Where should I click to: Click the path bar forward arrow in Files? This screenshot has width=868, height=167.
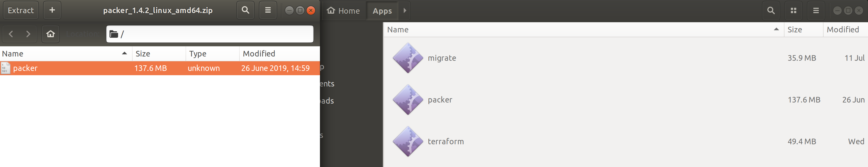click(405, 11)
